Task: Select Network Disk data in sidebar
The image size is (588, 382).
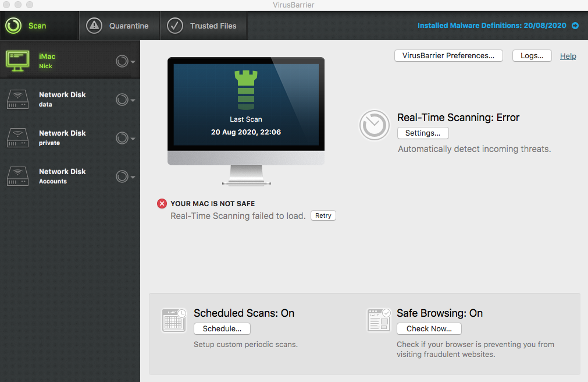Action: coord(70,99)
